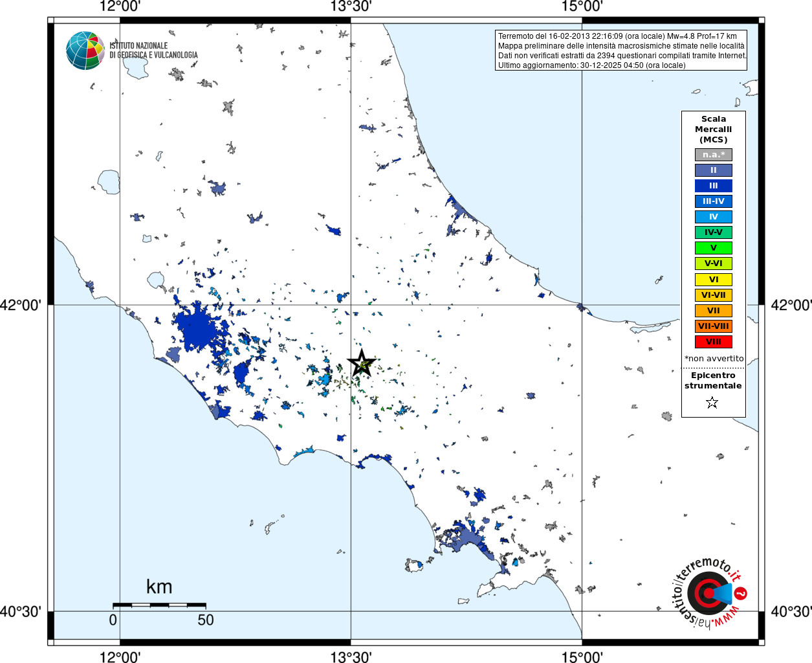The height and width of the screenshot is (663, 812).
Task: Click the black-and-white scale bar
Action: 159,605
